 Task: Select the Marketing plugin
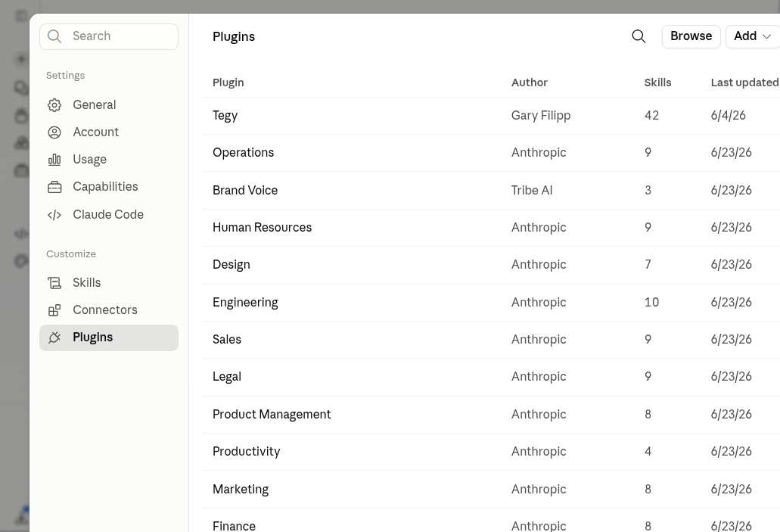[492, 489]
